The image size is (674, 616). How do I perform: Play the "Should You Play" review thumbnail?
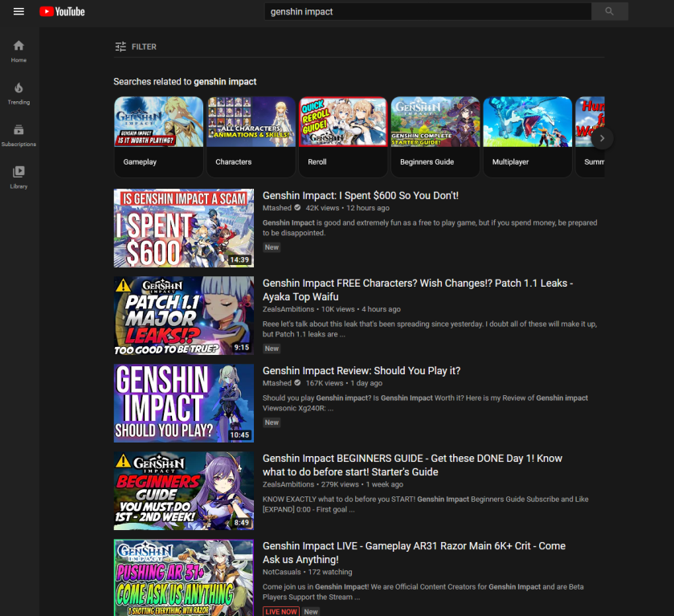coord(184,403)
